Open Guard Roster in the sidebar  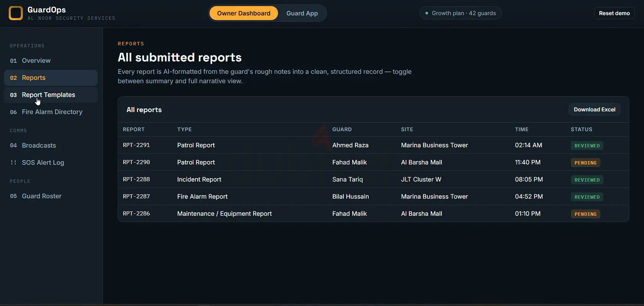coord(51,196)
